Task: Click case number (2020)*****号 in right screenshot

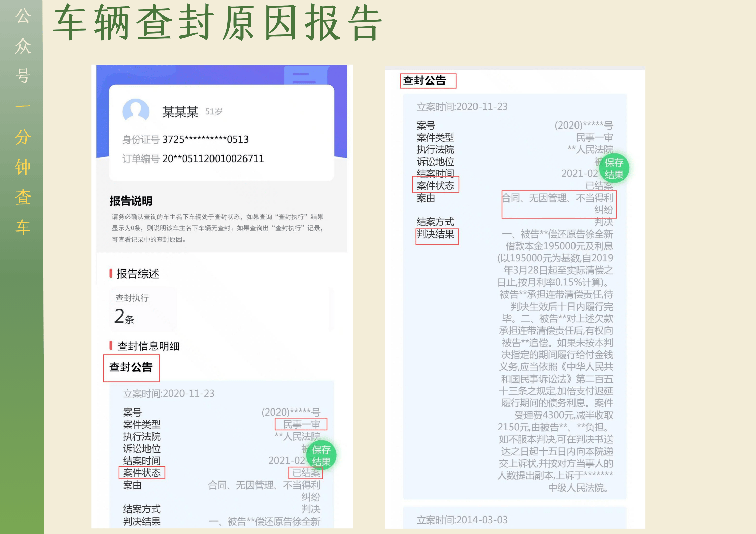Action: pyautogui.click(x=584, y=126)
